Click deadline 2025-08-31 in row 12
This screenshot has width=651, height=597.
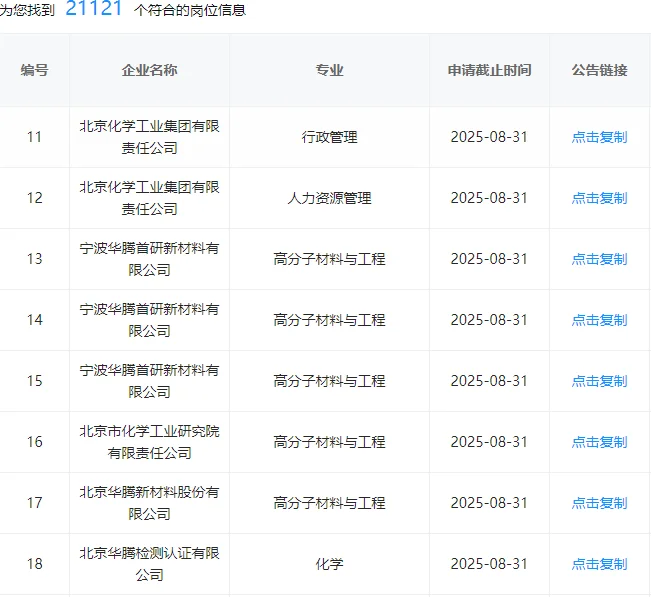[x=489, y=198]
